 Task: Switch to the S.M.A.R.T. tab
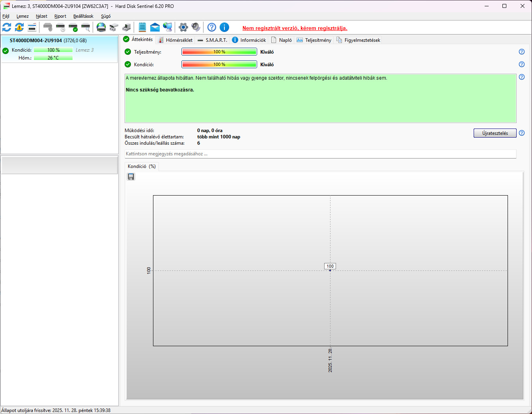212,40
